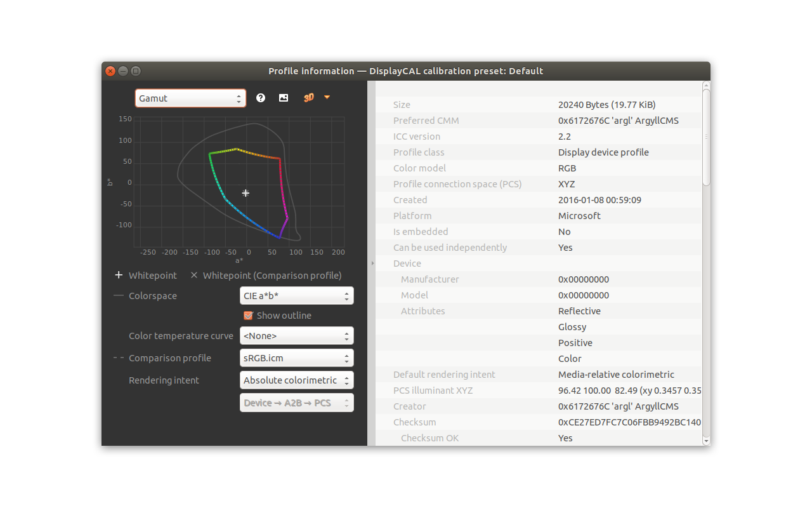Click the white whitepoint cross in the gamut plot
Image resolution: width=812 pixels, height=508 pixels.
[246, 193]
